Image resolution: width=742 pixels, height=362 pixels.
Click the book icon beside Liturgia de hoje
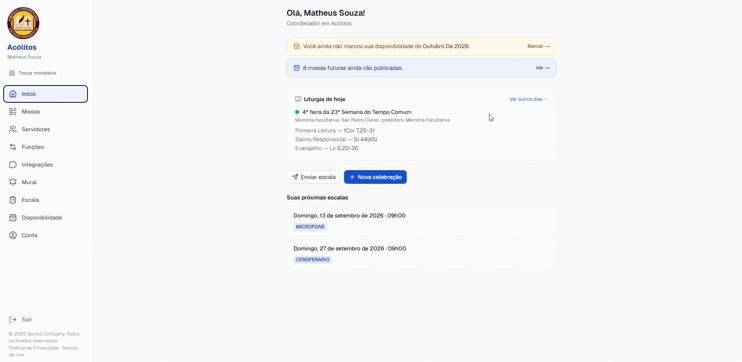(x=298, y=99)
